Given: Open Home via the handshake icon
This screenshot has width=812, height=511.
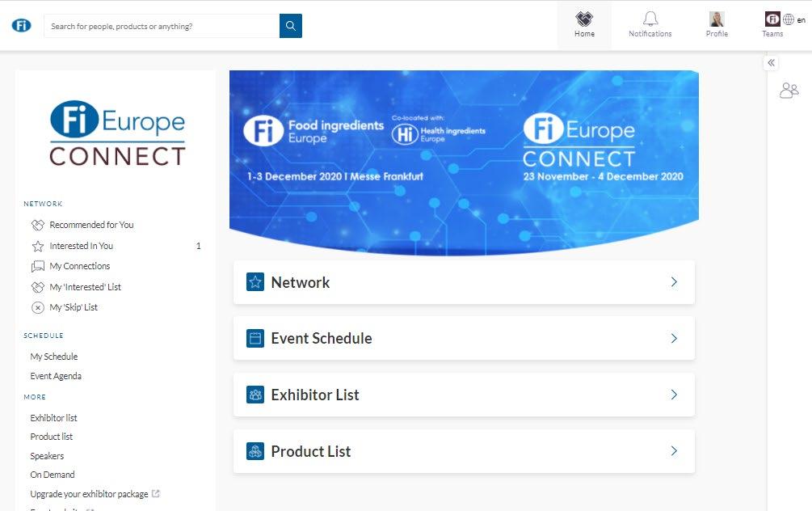Looking at the screenshot, I should (x=584, y=19).
